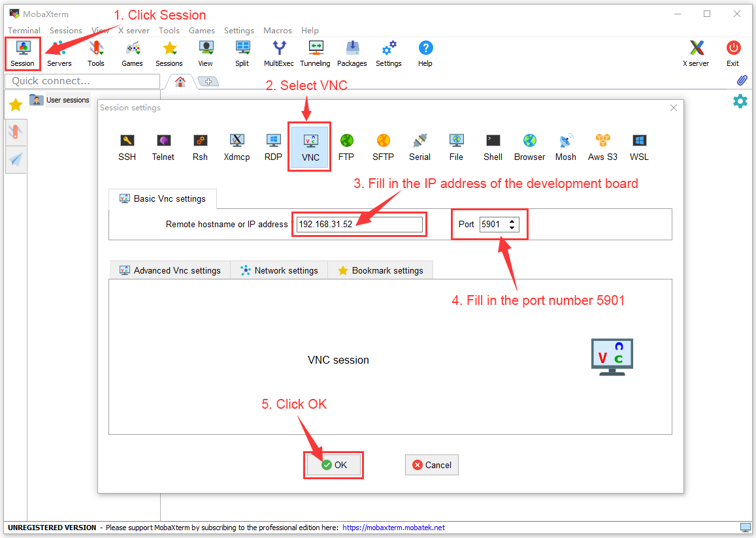Select the RDP session type

273,148
